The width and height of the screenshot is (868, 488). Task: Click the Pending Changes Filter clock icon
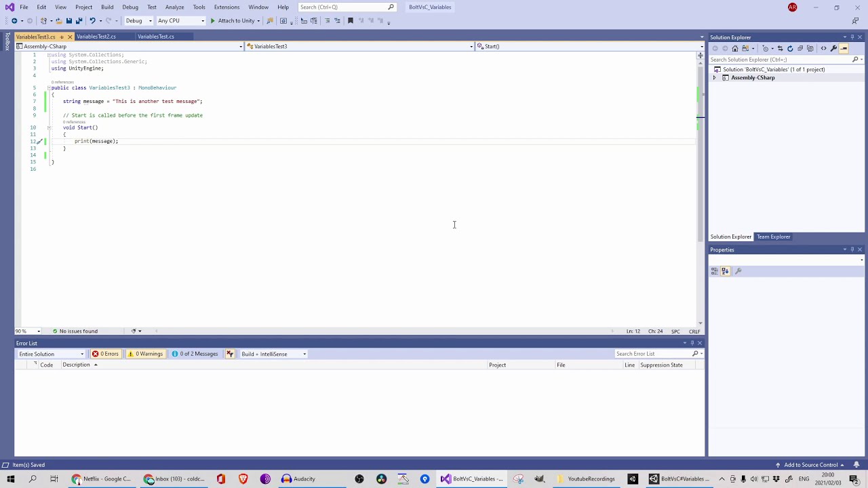(x=766, y=49)
